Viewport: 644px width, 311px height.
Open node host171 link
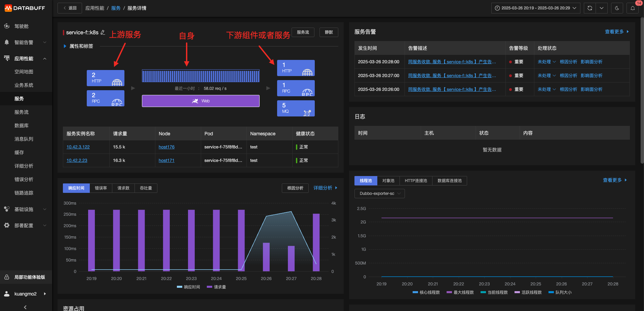point(166,161)
